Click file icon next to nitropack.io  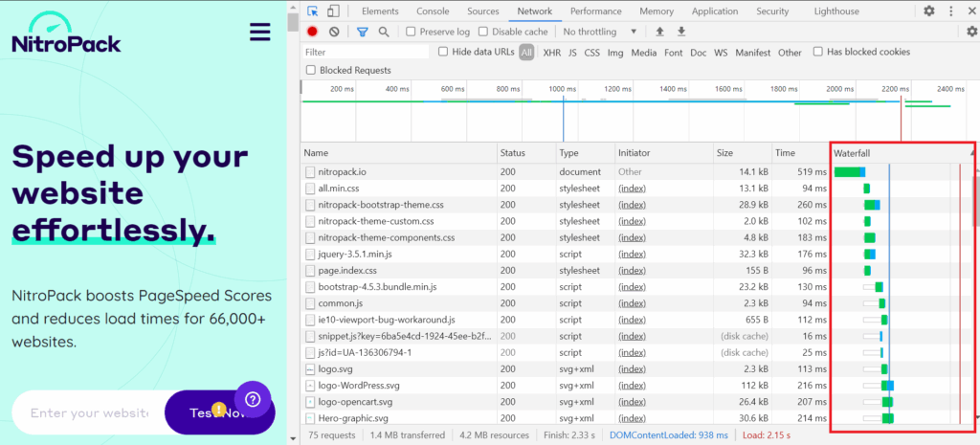point(310,171)
